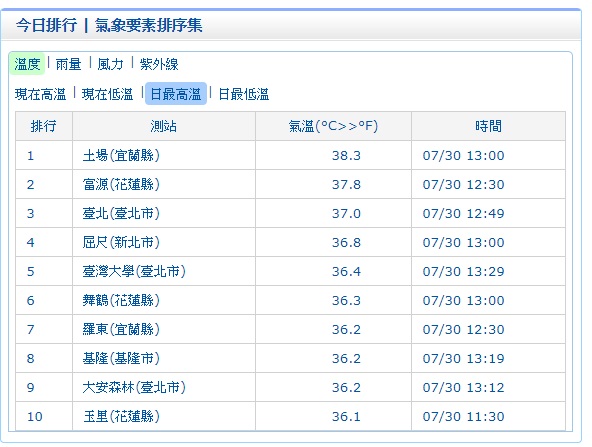Click the 今日排行 | 氣象要素排序集 title
Screen dimensions: 592x447
coord(109,26)
